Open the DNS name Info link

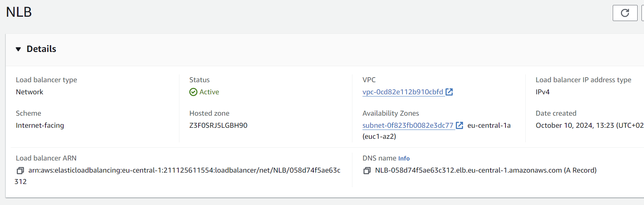[x=404, y=159]
